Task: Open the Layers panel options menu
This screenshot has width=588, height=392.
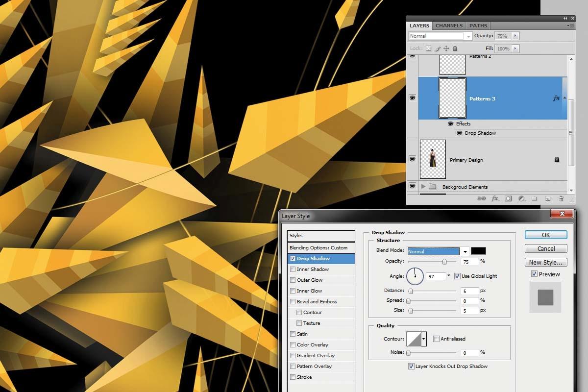Action: pos(570,25)
